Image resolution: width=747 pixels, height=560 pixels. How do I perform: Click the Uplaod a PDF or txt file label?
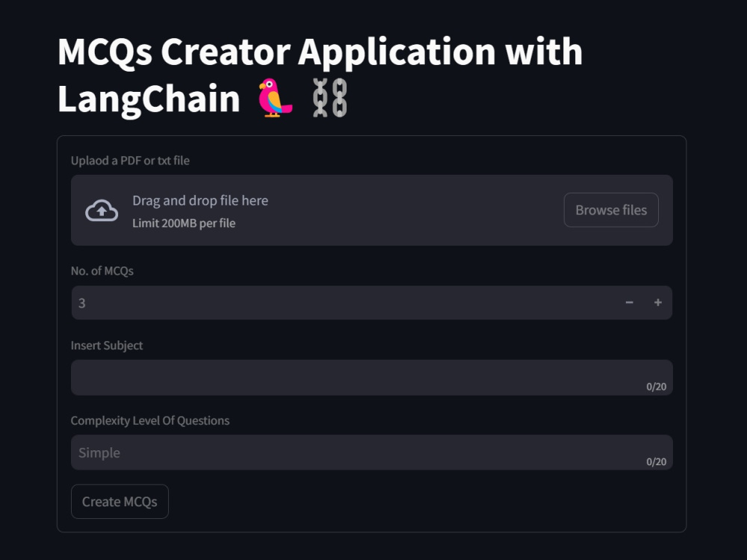tap(130, 161)
